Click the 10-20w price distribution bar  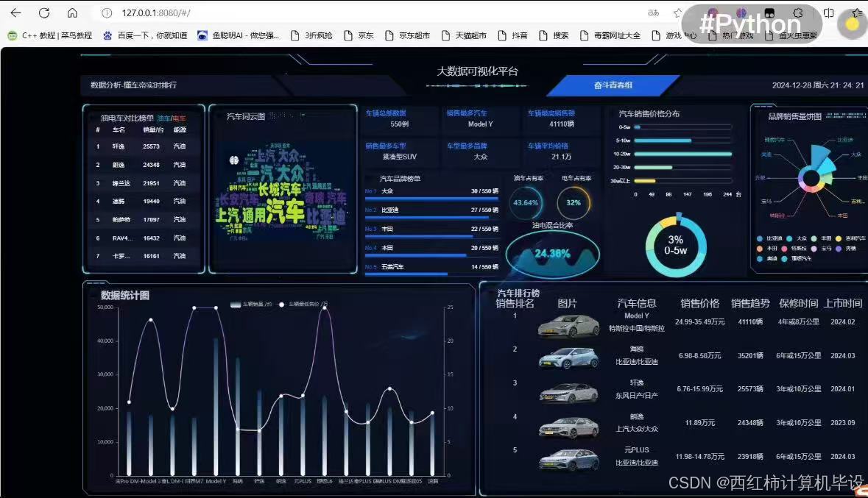[683, 154]
